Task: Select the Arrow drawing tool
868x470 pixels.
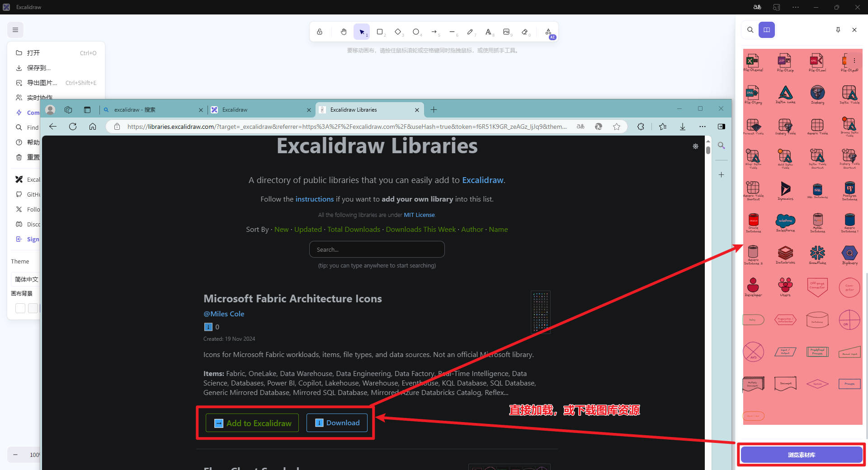Action: click(434, 32)
